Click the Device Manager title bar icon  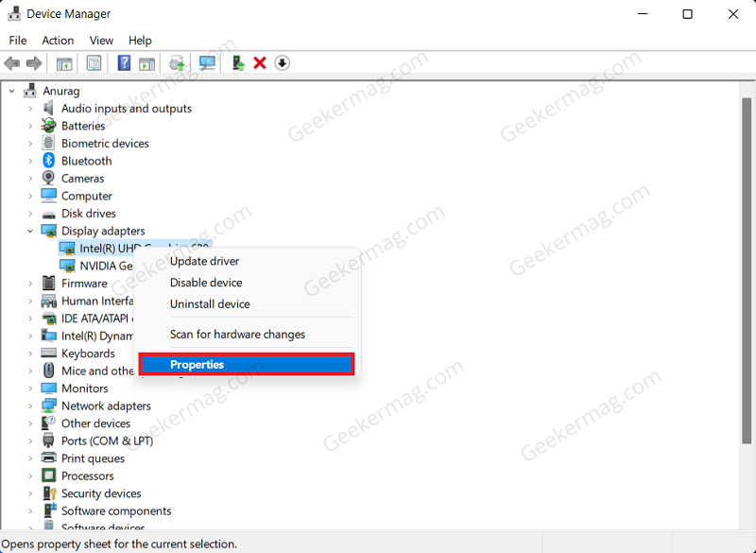point(14,14)
